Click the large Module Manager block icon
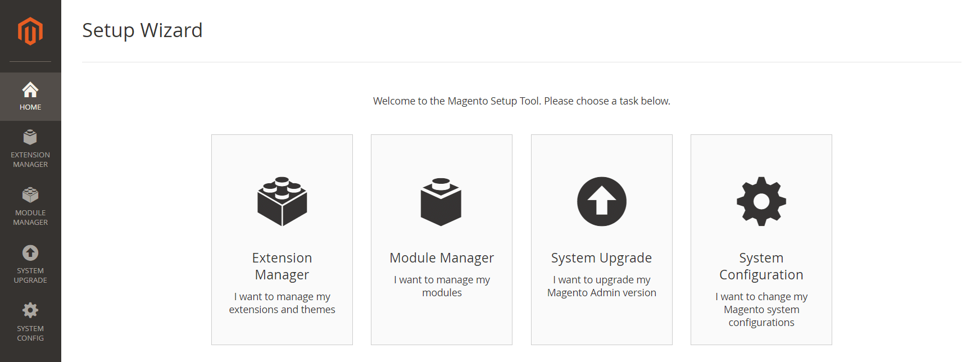Screen dimensions: 980x362 tap(441, 202)
